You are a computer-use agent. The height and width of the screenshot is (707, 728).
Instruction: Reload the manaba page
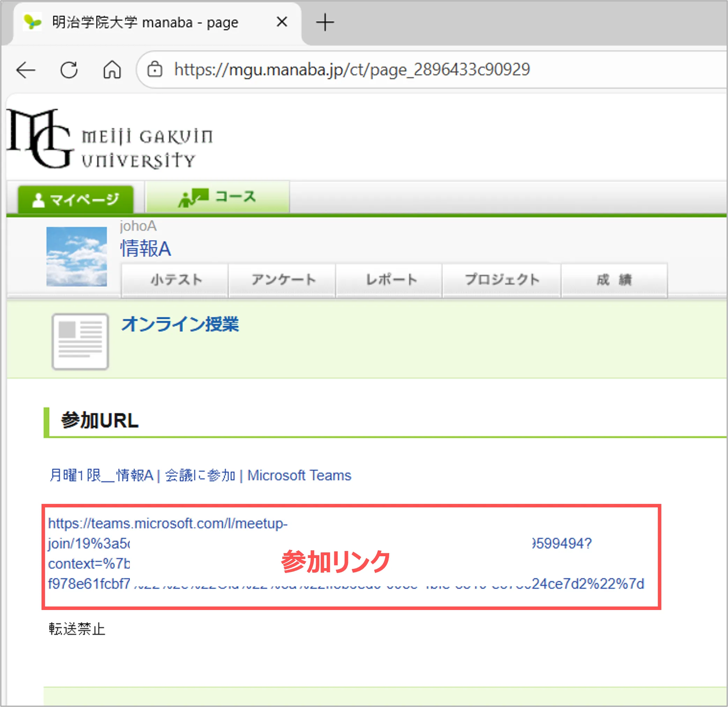pyautogui.click(x=69, y=70)
